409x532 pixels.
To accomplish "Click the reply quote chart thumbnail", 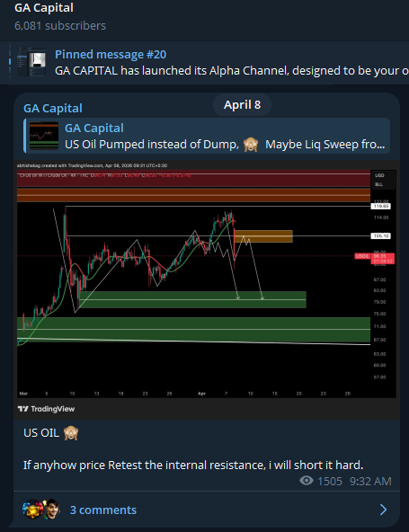I will 44,136.
